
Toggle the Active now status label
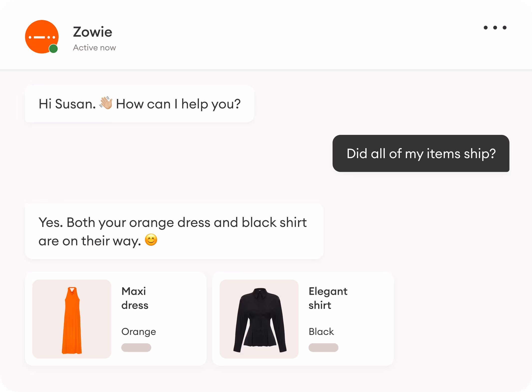94,47
